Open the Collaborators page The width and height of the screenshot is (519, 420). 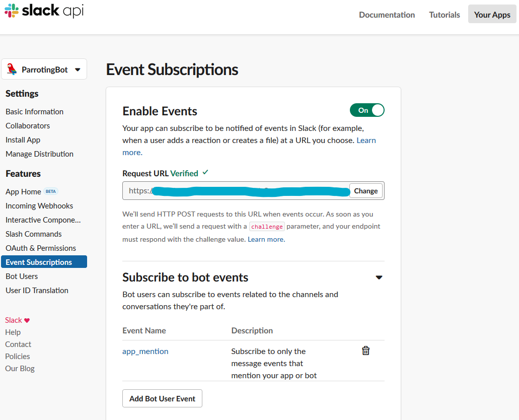tap(28, 126)
